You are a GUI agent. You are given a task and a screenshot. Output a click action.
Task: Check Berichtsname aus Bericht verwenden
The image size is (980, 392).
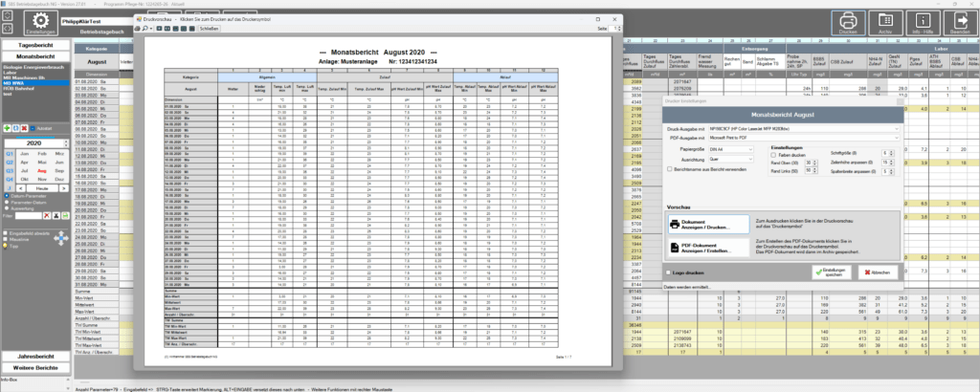(669, 169)
